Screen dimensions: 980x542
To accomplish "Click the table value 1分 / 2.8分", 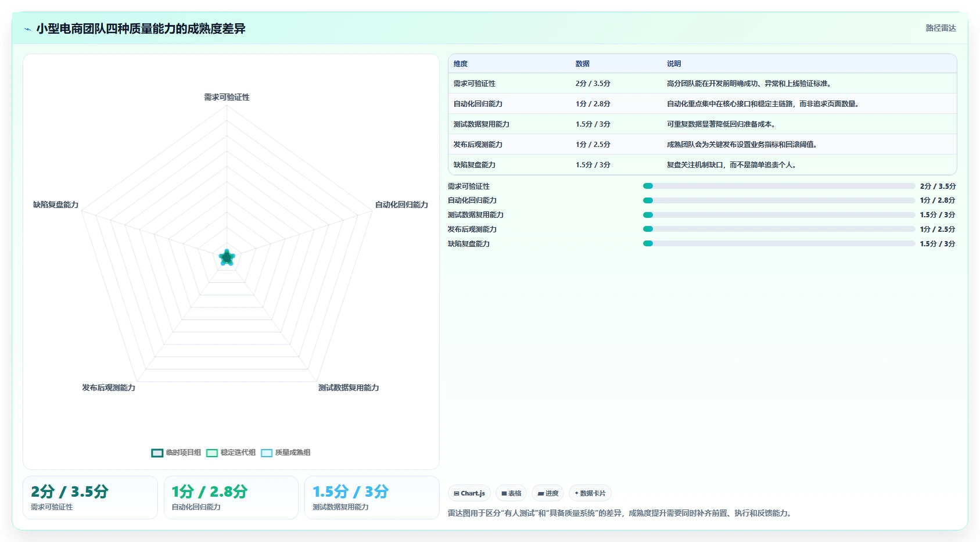I will [593, 104].
